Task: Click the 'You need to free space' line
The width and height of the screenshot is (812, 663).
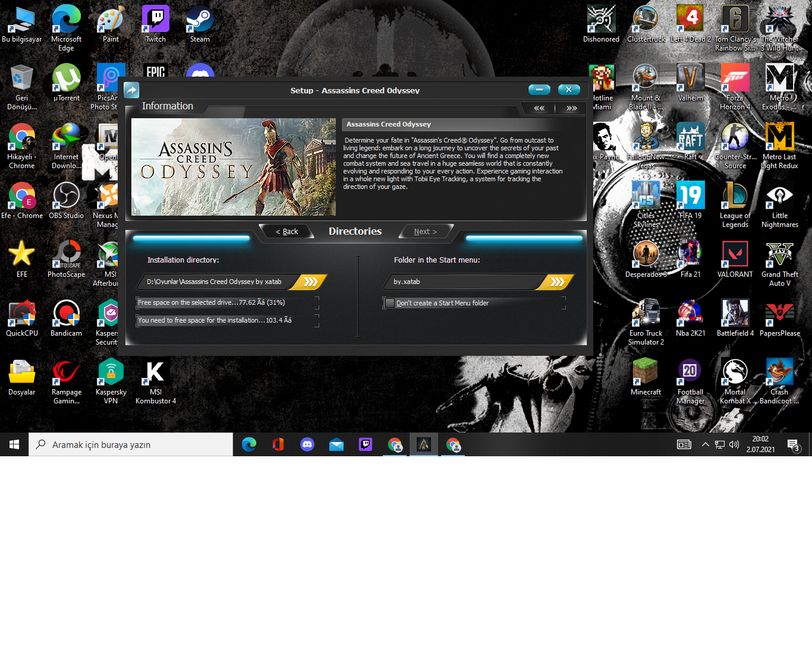Action: click(215, 320)
